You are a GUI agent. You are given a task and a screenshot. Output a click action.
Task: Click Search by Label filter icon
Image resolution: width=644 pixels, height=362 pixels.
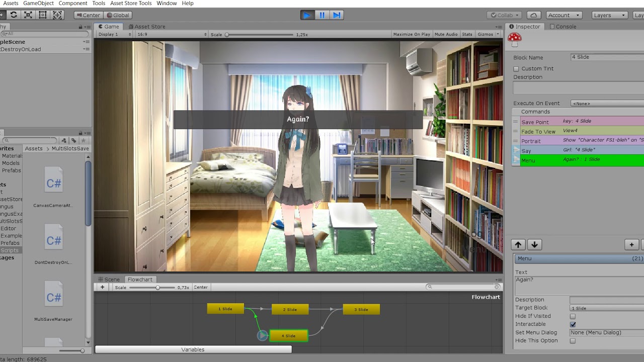pyautogui.click(x=73, y=140)
